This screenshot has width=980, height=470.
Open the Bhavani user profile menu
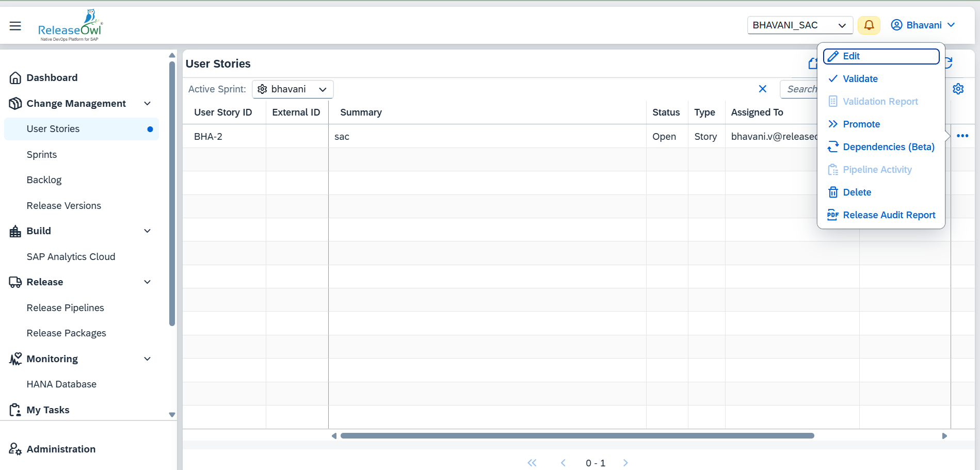coord(923,25)
